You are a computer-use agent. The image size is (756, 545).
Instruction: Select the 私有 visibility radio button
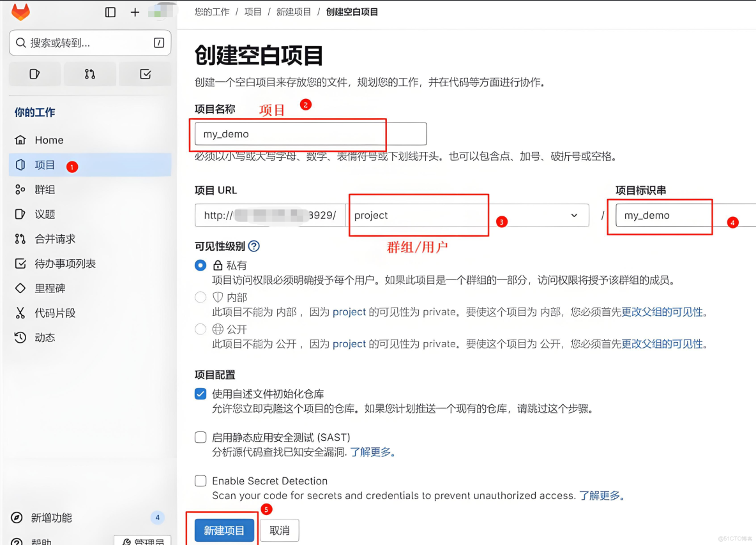point(200,265)
